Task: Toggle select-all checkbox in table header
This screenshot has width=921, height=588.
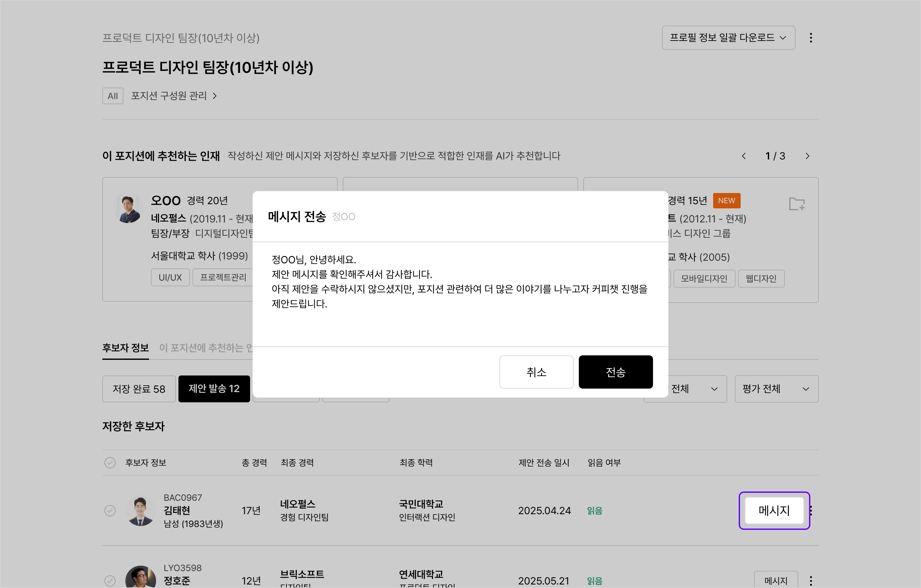Action: click(110, 463)
